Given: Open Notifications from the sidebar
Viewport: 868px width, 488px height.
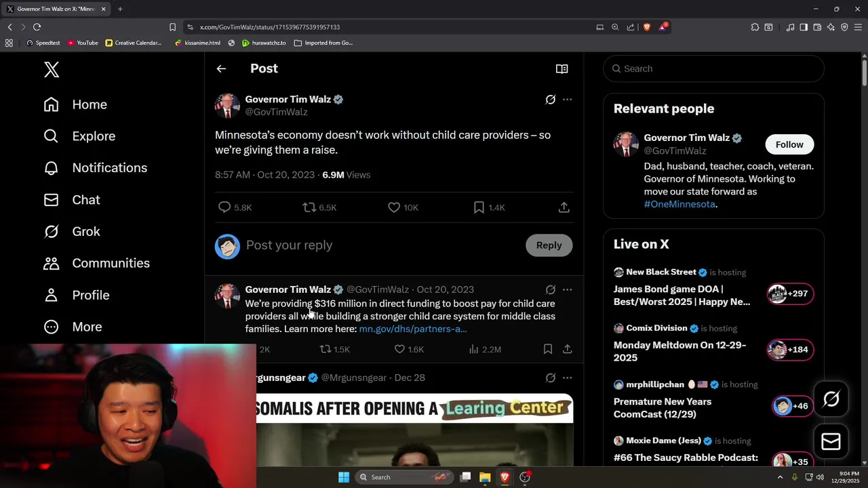Looking at the screenshot, I should (x=95, y=168).
